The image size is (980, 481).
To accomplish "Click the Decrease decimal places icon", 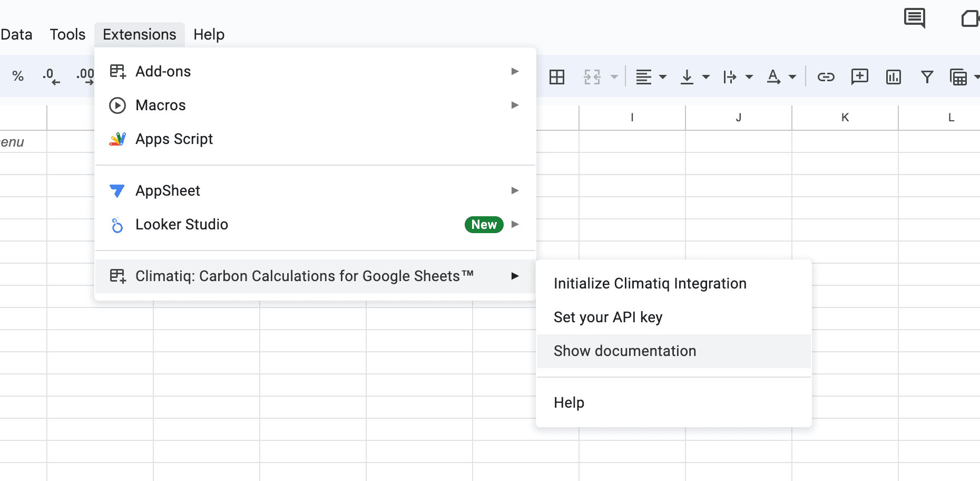I will (x=51, y=76).
